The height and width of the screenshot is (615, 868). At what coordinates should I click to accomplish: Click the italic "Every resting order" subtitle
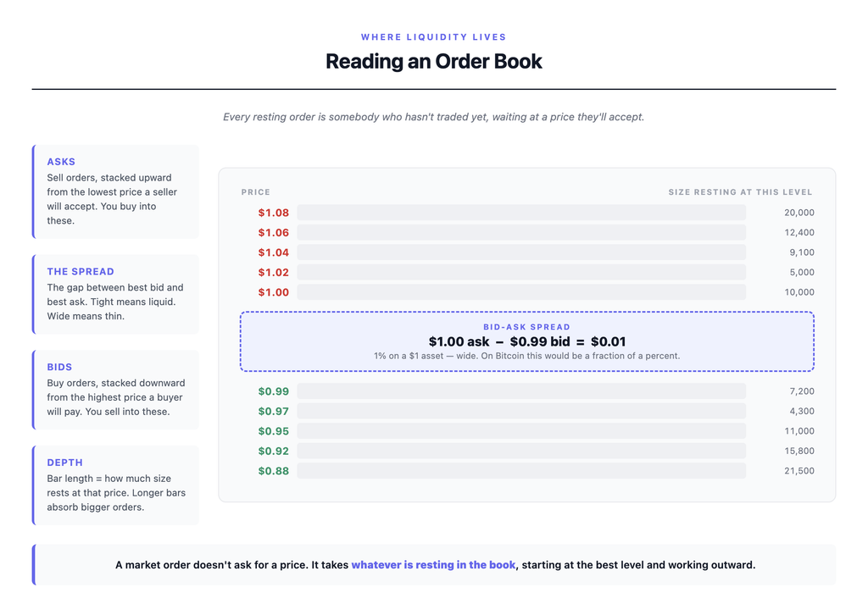433,117
